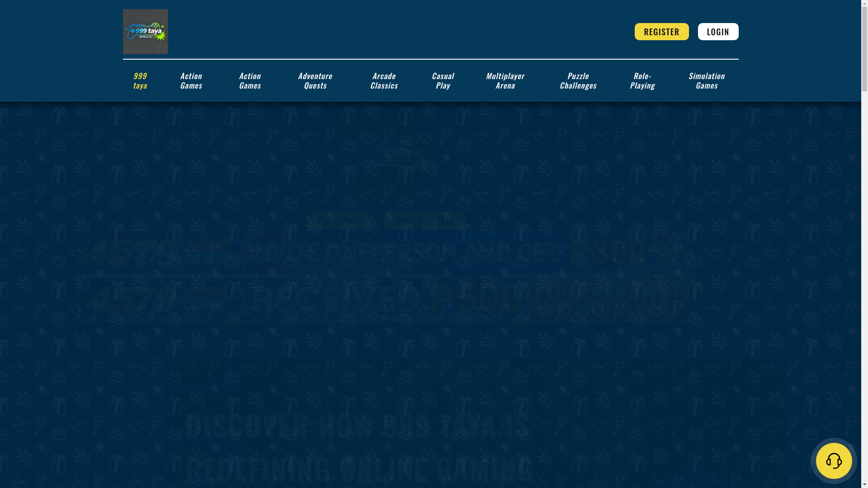
Task: Click the faded GET BONUS button
Action: (340, 221)
